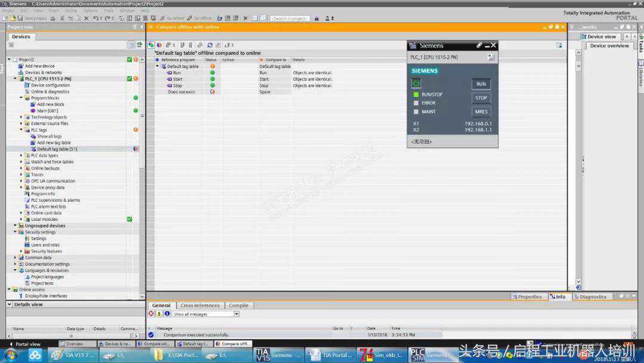Toggle the MAINT indicator in PLCSIM

coord(416,112)
